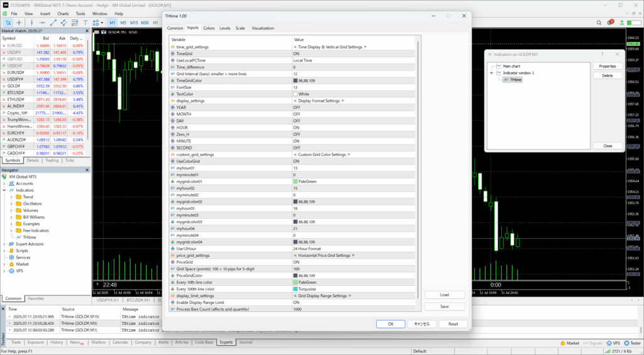Screen dimensions: 644x355
Task: Switch chart to M5 timeframe
Action: tap(123, 23)
